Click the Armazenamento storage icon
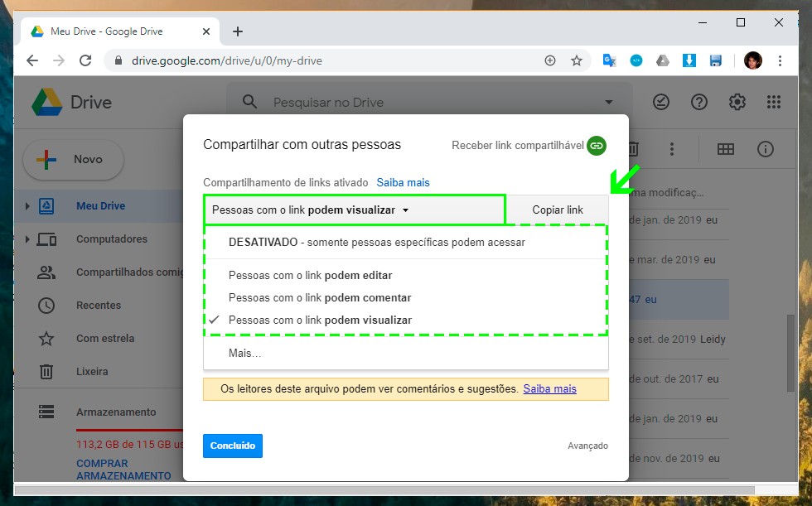This screenshot has width=812, height=506. click(46, 412)
